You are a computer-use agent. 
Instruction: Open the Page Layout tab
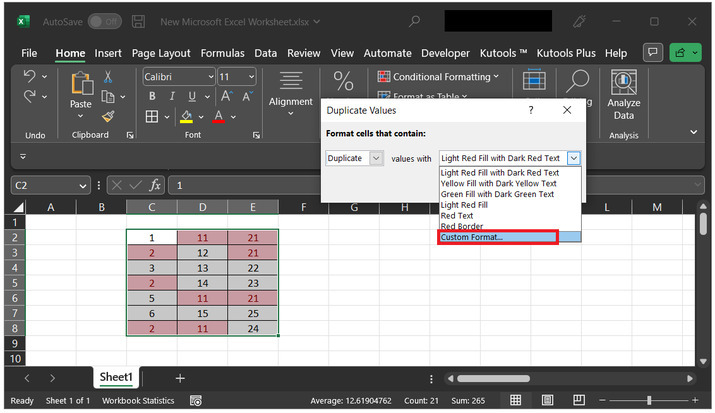pyautogui.click(x=161, y=53)
